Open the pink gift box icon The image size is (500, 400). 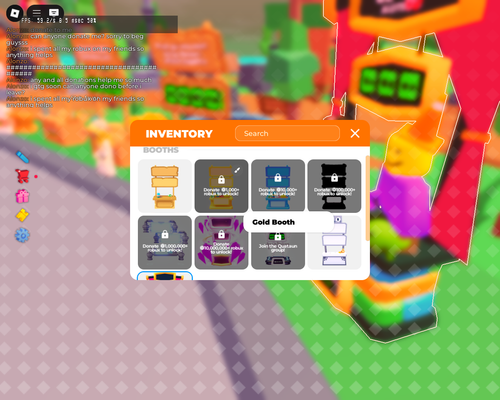(22, 196)
